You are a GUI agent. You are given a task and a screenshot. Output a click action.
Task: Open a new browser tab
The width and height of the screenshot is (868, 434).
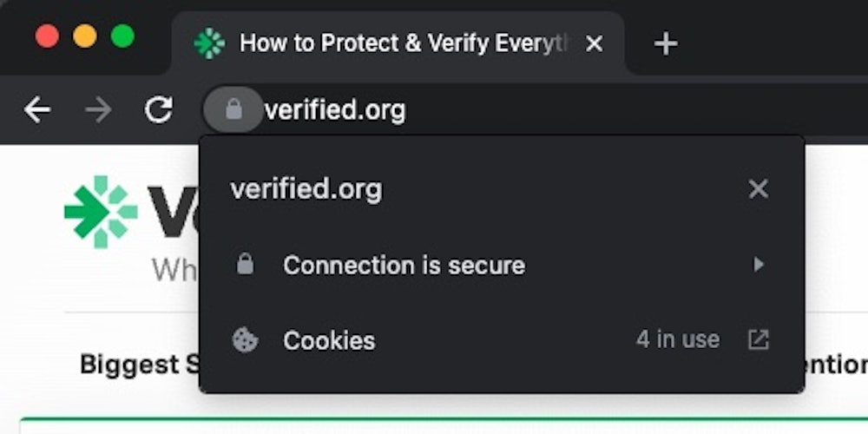[665, 43]
